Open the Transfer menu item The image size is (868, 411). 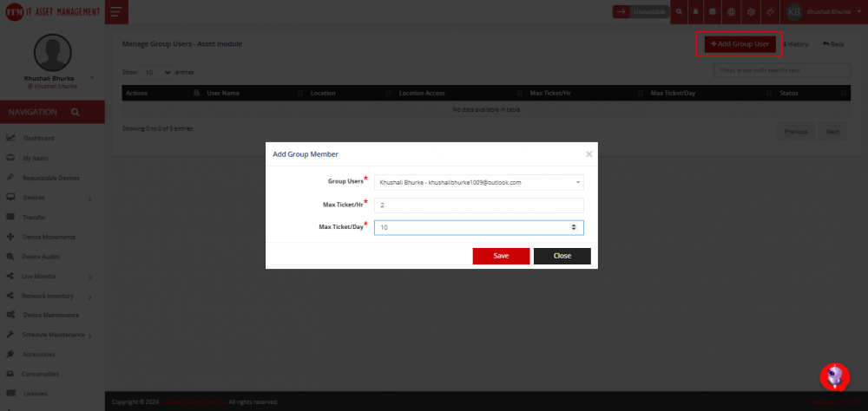35,218
